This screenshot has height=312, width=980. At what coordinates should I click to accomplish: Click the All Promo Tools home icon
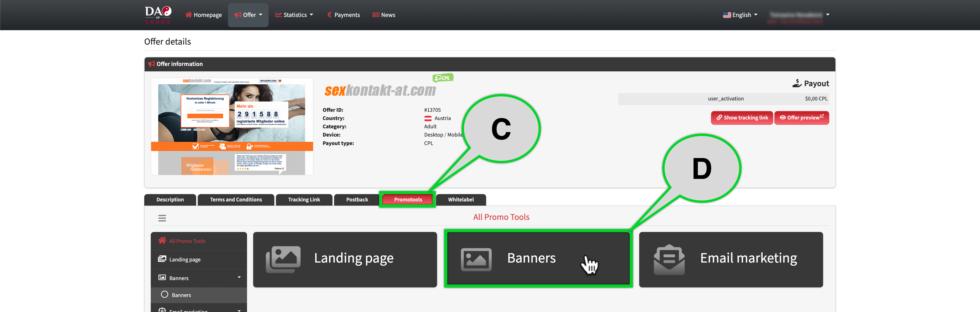click(162, 241)
